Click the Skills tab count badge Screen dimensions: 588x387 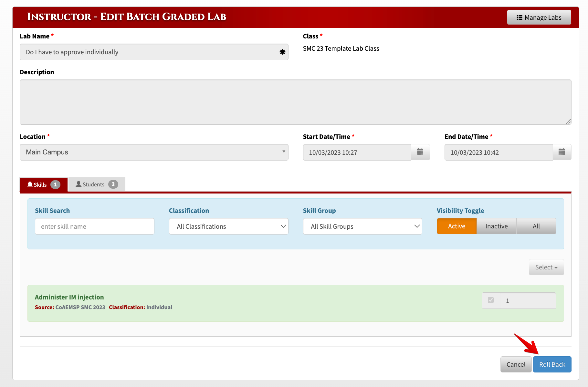55,184
